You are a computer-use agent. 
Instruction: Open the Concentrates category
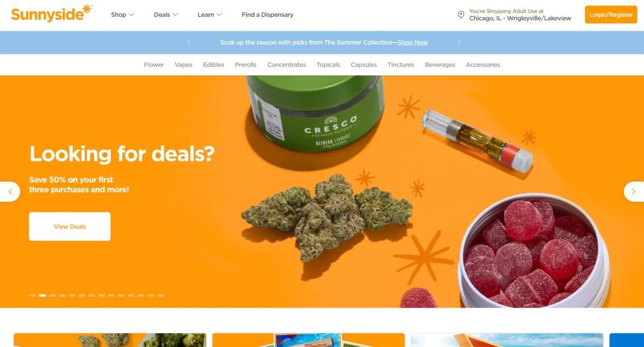point(287,65)
